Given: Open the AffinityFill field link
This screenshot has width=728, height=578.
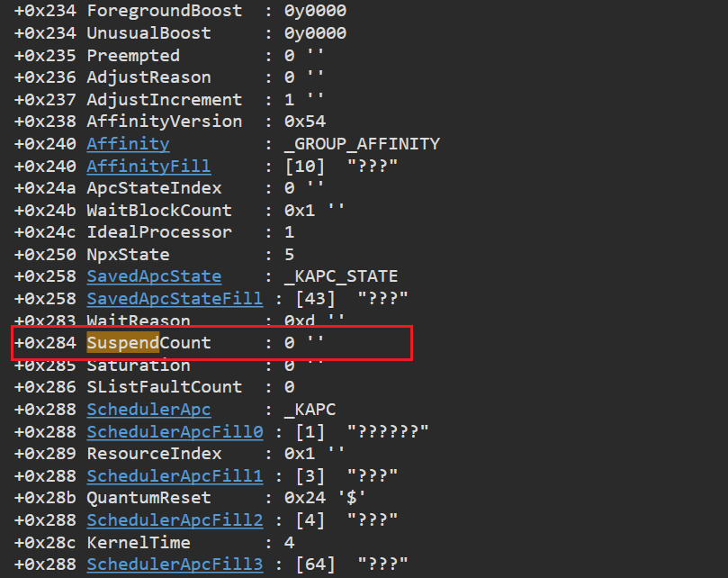Looking at the screenshot, I should (148, 166).
